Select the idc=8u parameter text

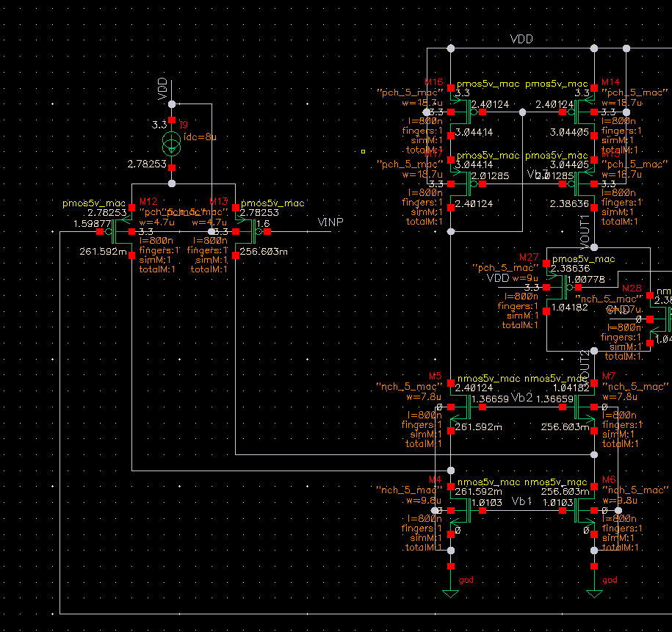(200, 137)
